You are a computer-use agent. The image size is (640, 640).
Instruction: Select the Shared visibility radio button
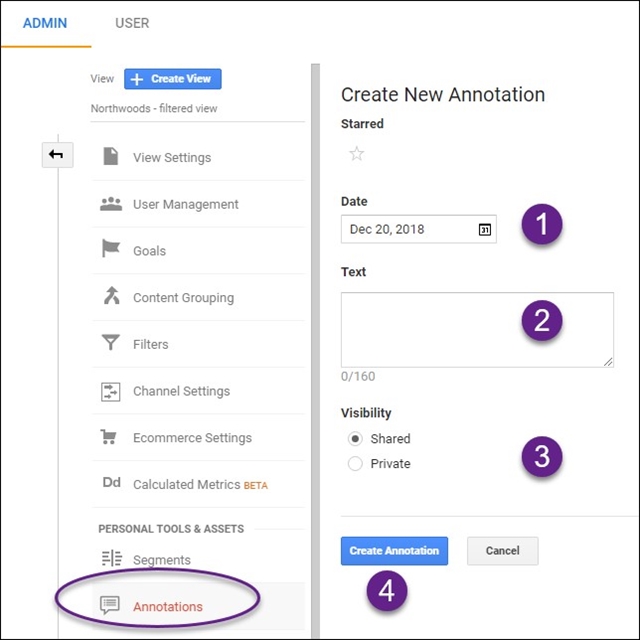point(355,439)
